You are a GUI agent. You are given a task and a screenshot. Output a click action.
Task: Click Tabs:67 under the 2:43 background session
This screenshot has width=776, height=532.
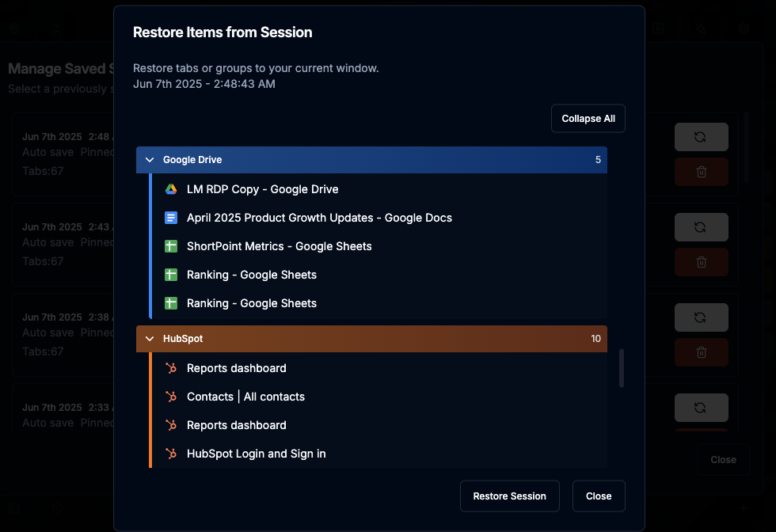43,261
